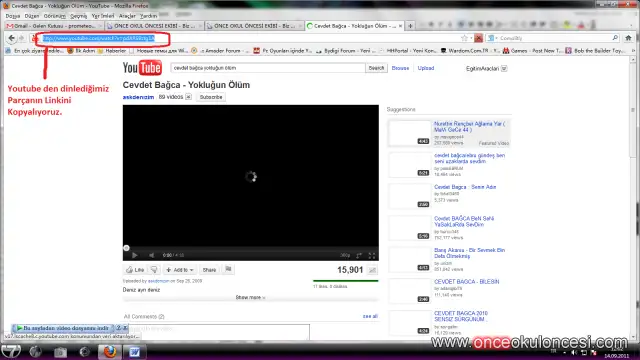
Task: Click the Windows Start button
Action: coord(11,351)
